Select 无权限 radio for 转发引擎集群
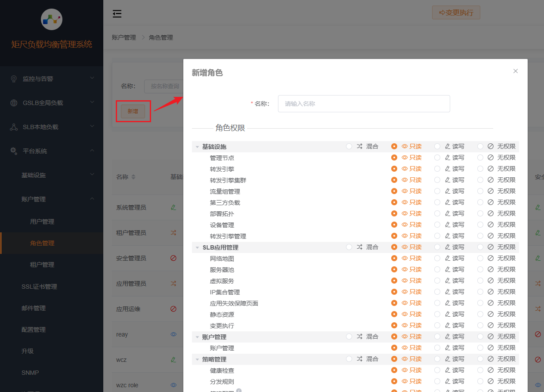This screenshot has width=544, height=392. [x=480, y=180]
